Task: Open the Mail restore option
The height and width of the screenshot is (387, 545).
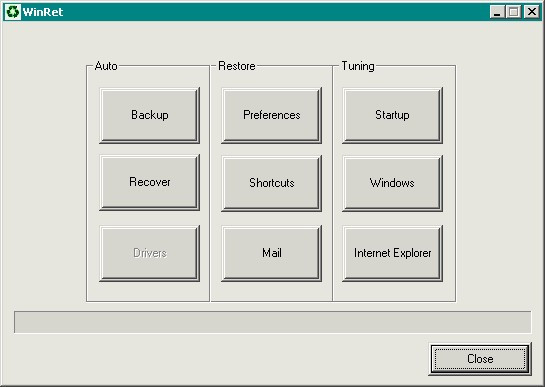Action: 271,253
